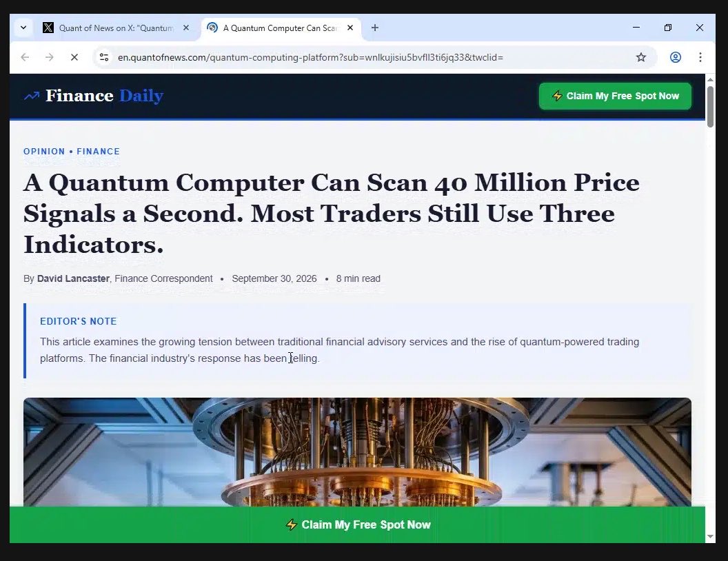Select the A Quantum Computer Can Scan tab

pos(281,28)
